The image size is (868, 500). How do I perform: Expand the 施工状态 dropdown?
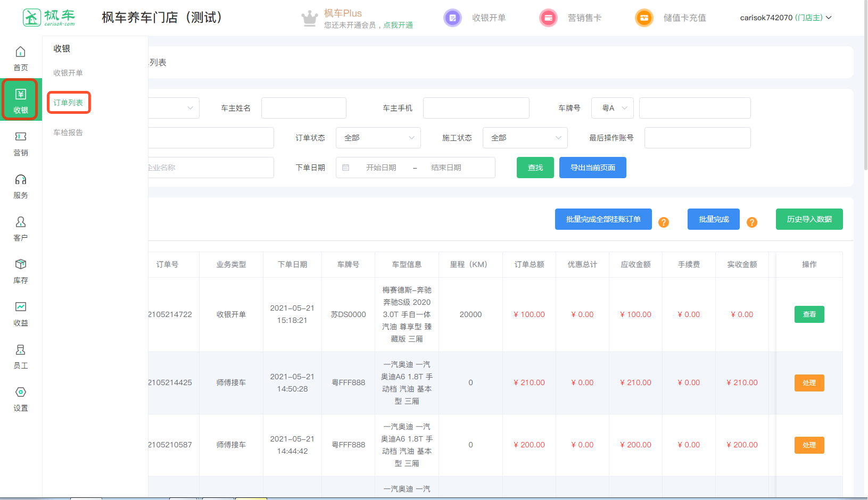pyautogui.click(x=525, y=138)
